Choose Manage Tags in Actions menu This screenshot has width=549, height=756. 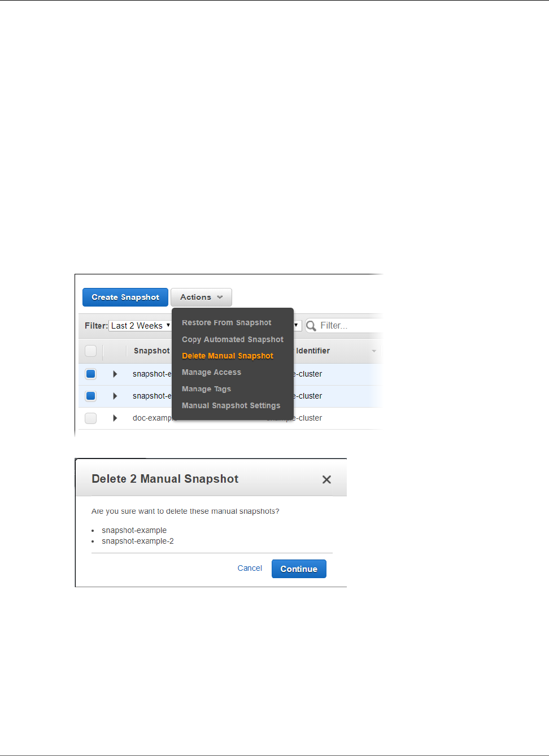(206, 389)
